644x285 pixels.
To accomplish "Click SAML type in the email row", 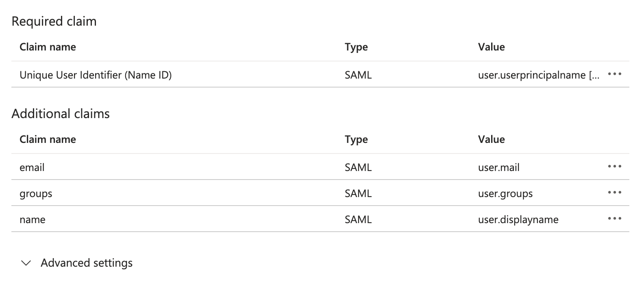I will tap(358, 168).
